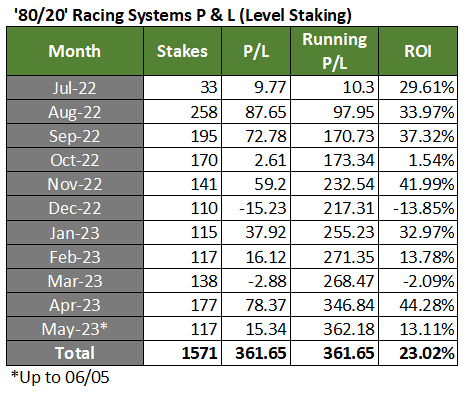466x394 pixels.
Task: Click the Total row label
Action: [x=75, y=353]
